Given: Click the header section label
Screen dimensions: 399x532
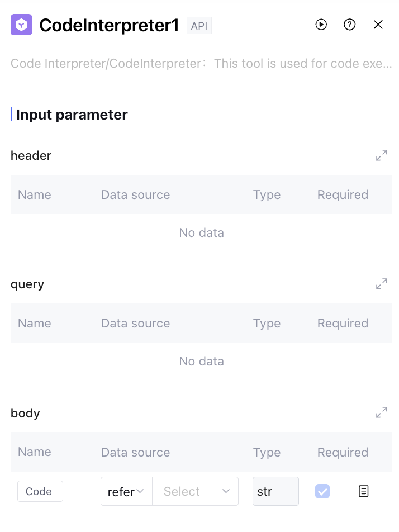Looking at the screenshot, I should [31, 155].
